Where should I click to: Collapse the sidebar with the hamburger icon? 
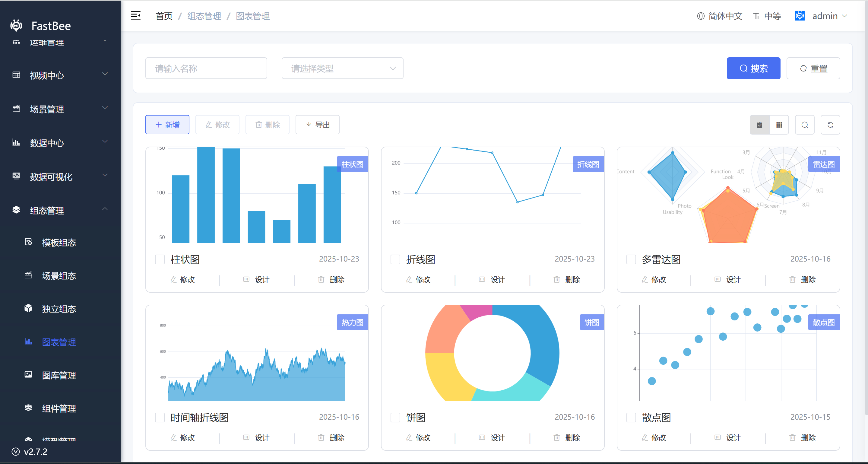click(135, 15)
